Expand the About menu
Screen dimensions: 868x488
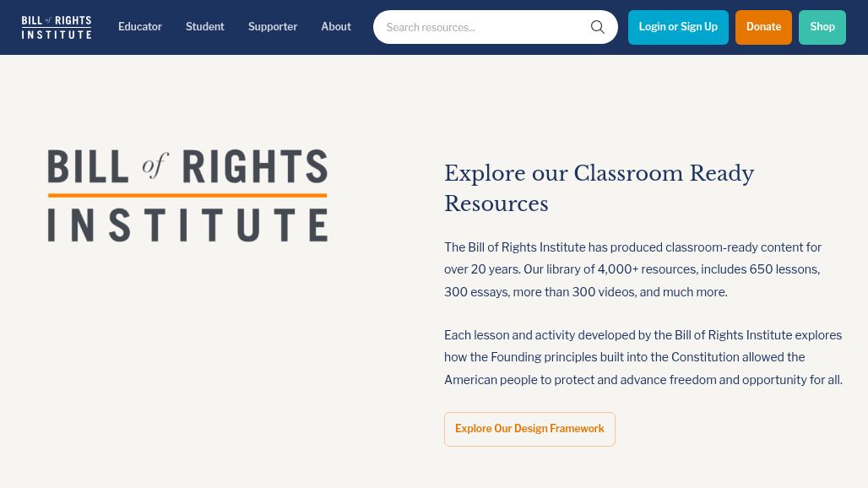click(x=336, y=27)
